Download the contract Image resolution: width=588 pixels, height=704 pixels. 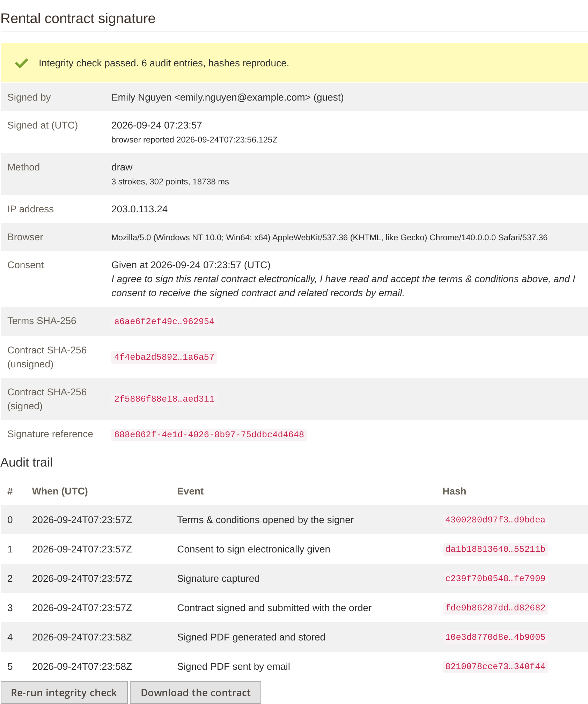click(196, 692)
